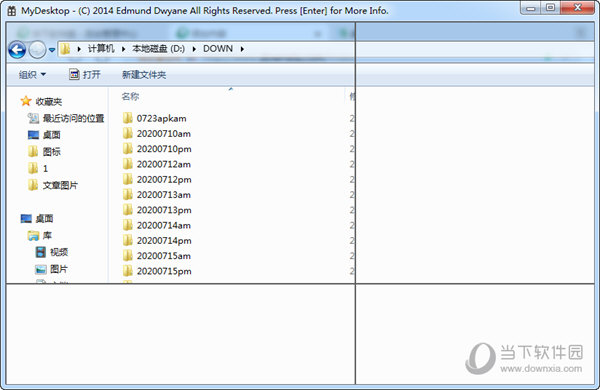Select folder name 20200710am
Image resolution: width=600 pixels, height=390 pixels.
pos(164,134)
